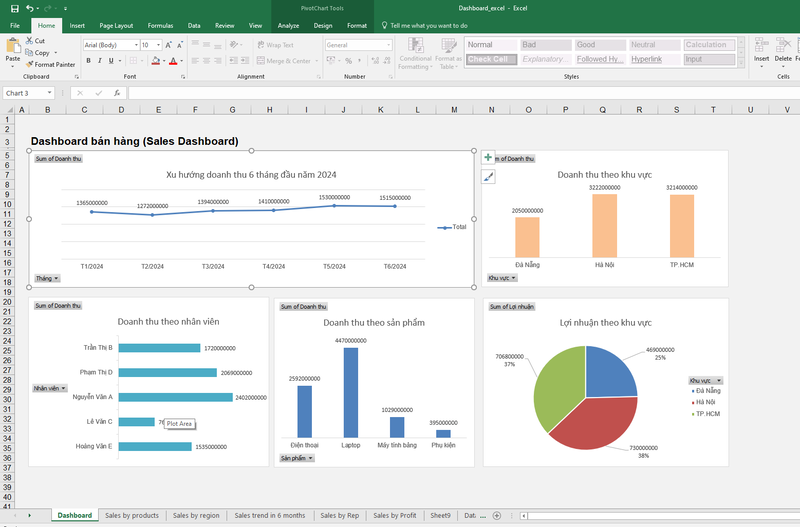Toggle italic formatting
The image size is (800, 527).
pos(99,61)
